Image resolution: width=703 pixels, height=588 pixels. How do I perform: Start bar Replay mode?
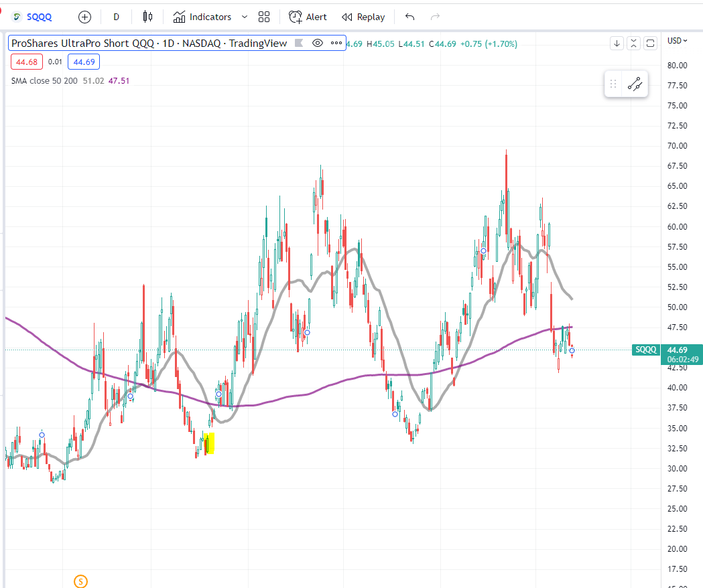pyautogui.click(x=363, y=17)
